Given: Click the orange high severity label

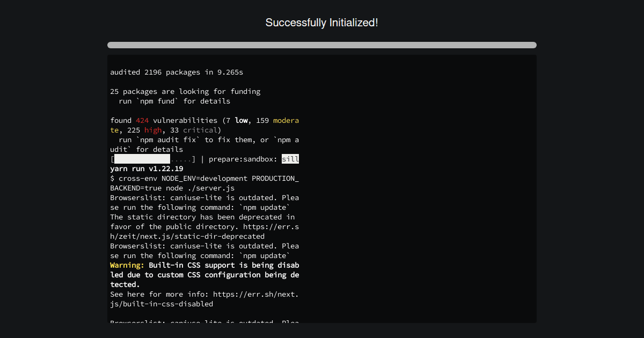Looking at the screenshot, I should 153,130.
